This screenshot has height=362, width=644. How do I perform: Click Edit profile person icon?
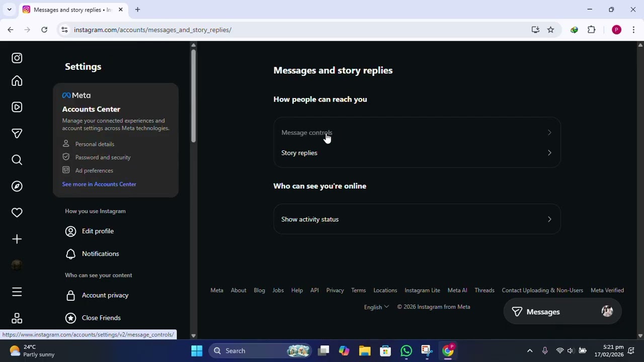tap(71, 231)
